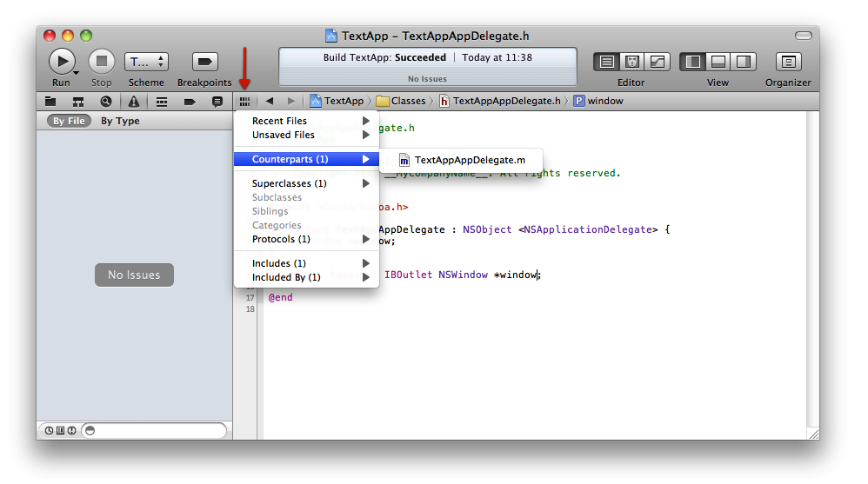Screen dimensions: 868x484
Task: Click the window property breadcrumb
Action: pos(598,101)
